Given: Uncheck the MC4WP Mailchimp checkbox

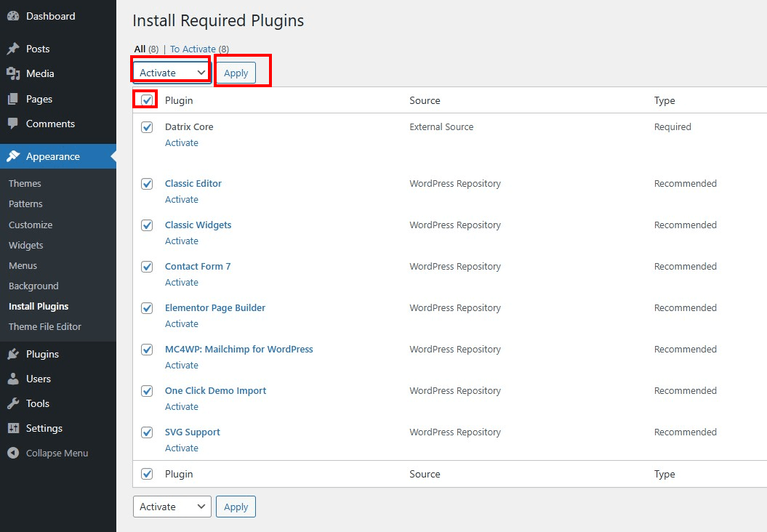Looking at the screenshot, I should pyautogui.click(x=147, y=350).
